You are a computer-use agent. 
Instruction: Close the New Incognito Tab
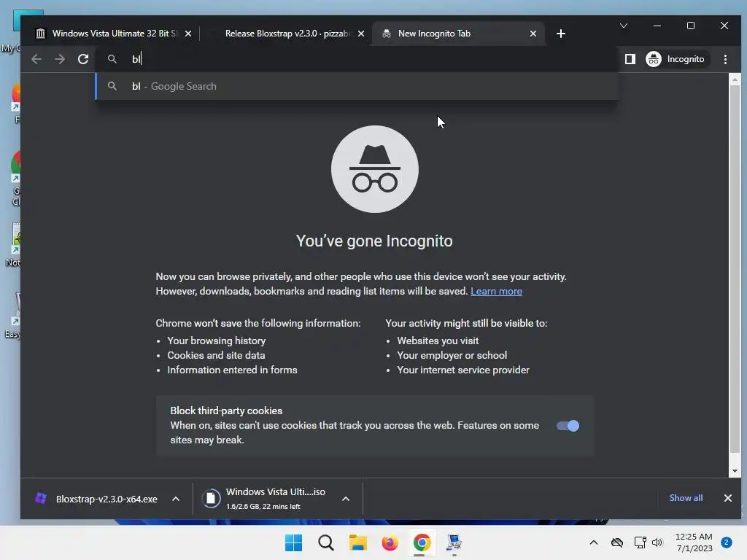click(x=533, y=34)
